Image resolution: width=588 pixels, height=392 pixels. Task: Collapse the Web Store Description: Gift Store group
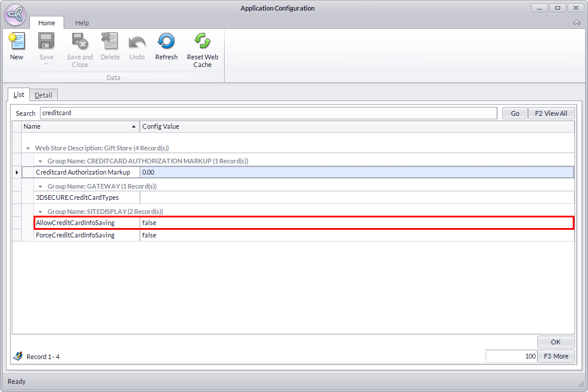(x=28, y=149)
